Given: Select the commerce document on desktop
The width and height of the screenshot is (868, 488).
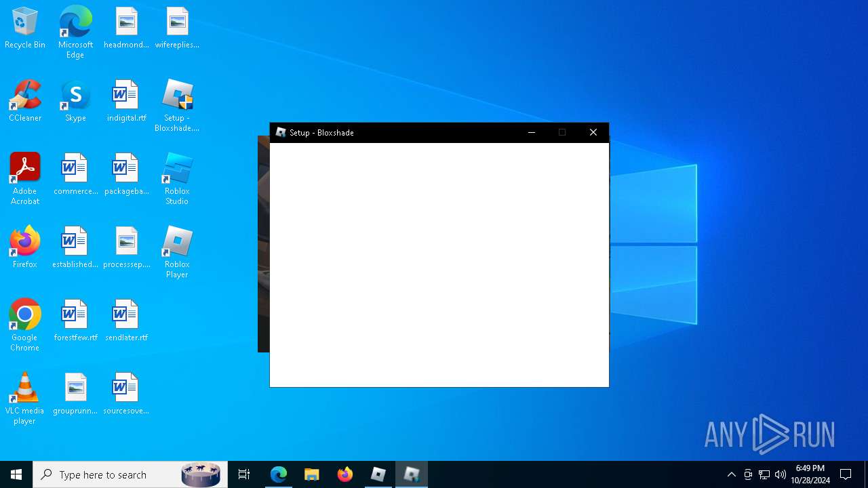Looking at the screenshot, I should click(75, 175).
